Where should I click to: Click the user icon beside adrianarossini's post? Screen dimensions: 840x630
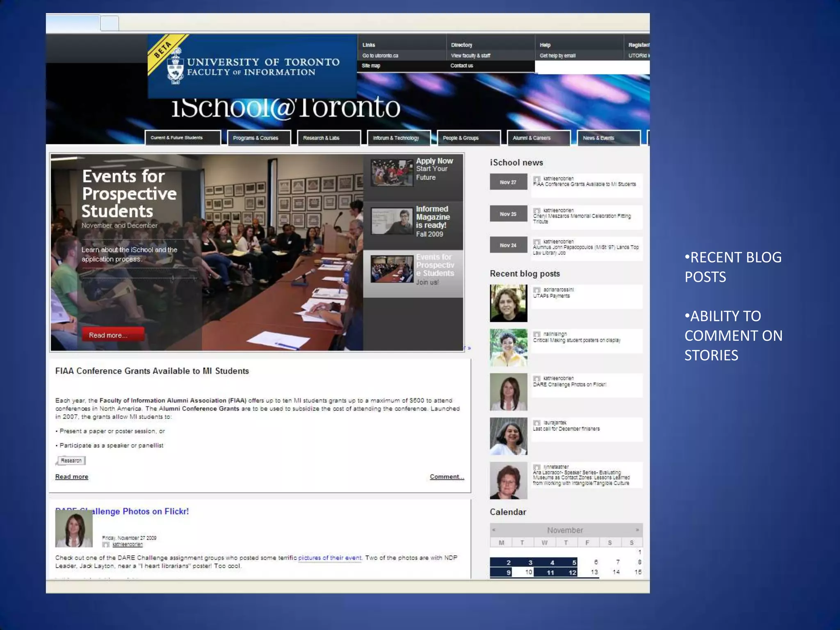click(x=536, y=290)
